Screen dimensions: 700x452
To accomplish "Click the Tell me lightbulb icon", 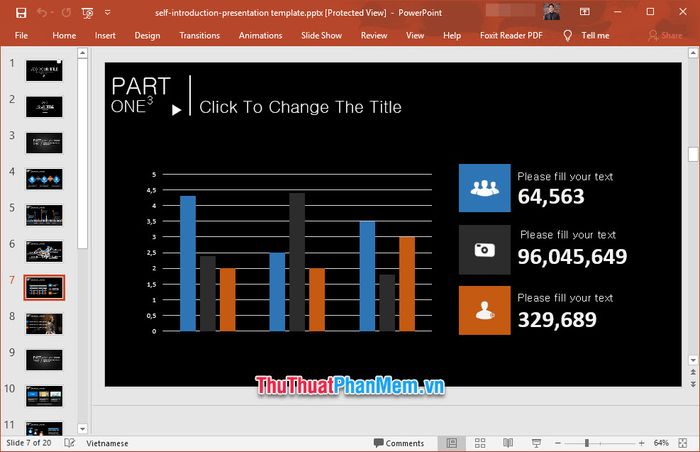I will [x=567, y=36].
